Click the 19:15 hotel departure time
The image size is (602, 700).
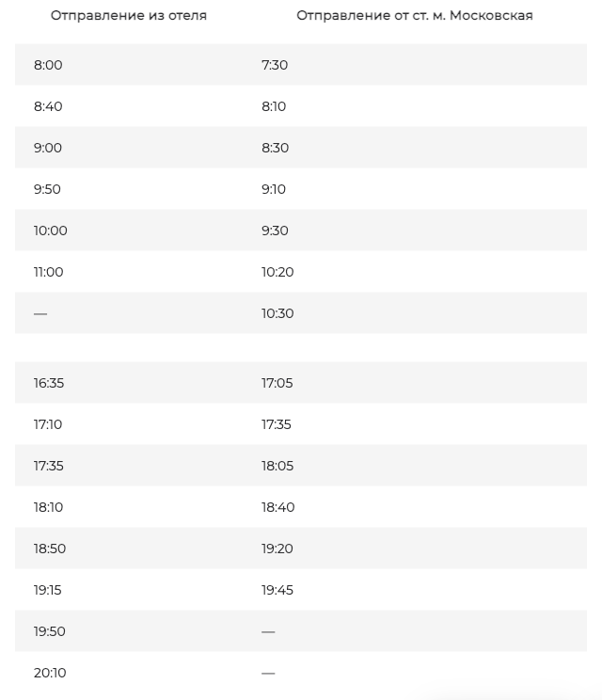pos(47,590)
